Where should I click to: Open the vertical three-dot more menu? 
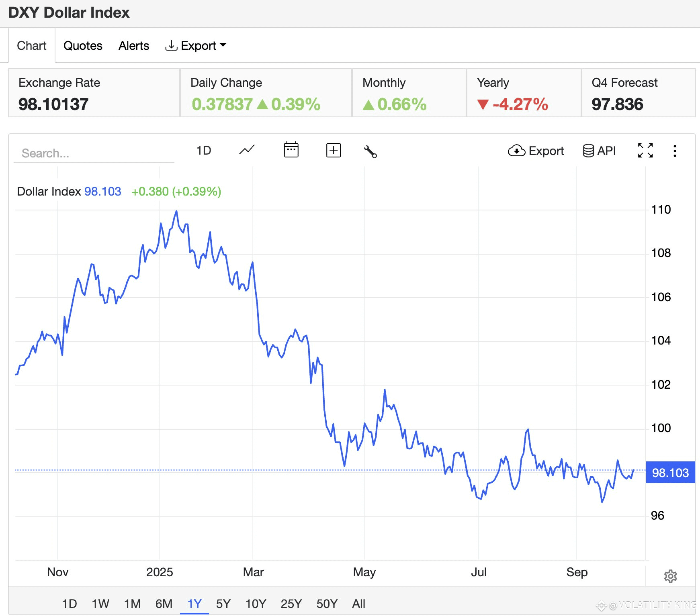coord(675,151)
